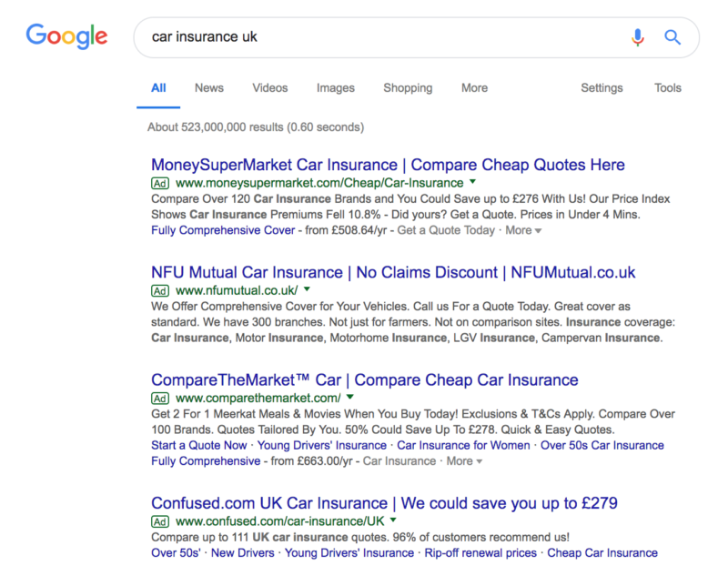This screenshot has height=586, width=728.
Task: Expand dropdown arrow beside moneysupermarket.com URL
Action: tap(472, 182)
